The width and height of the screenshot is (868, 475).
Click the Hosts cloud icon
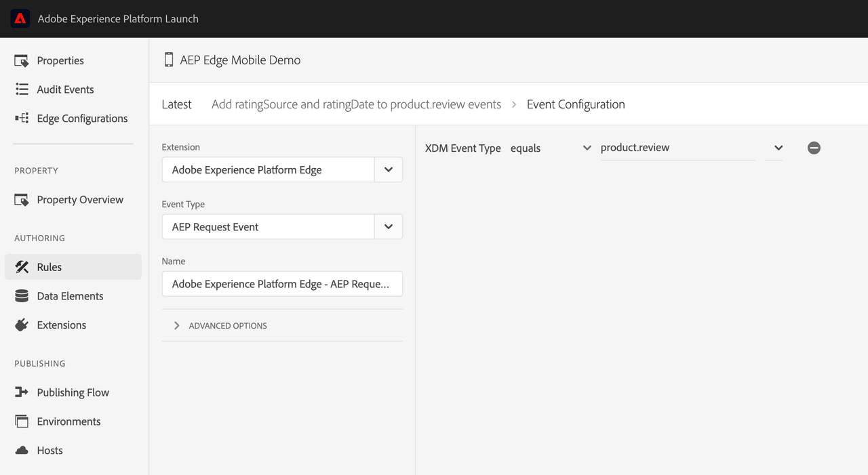(22, 451)
